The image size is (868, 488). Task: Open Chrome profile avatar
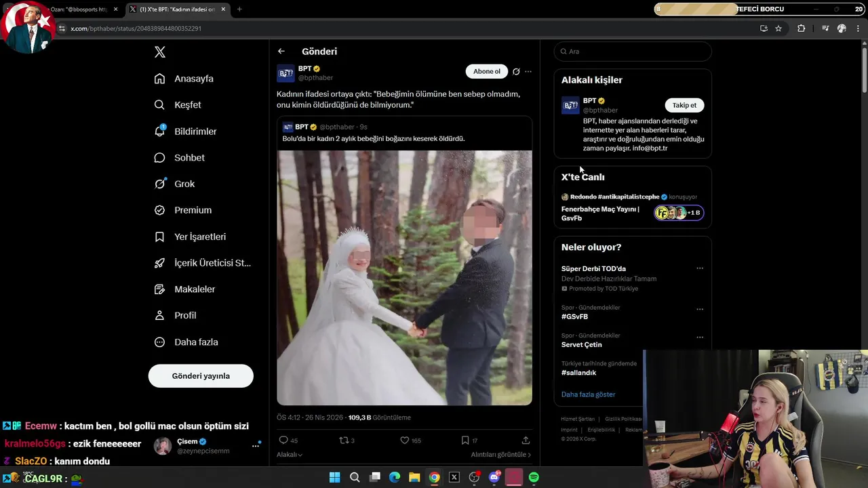click(842, 28)
